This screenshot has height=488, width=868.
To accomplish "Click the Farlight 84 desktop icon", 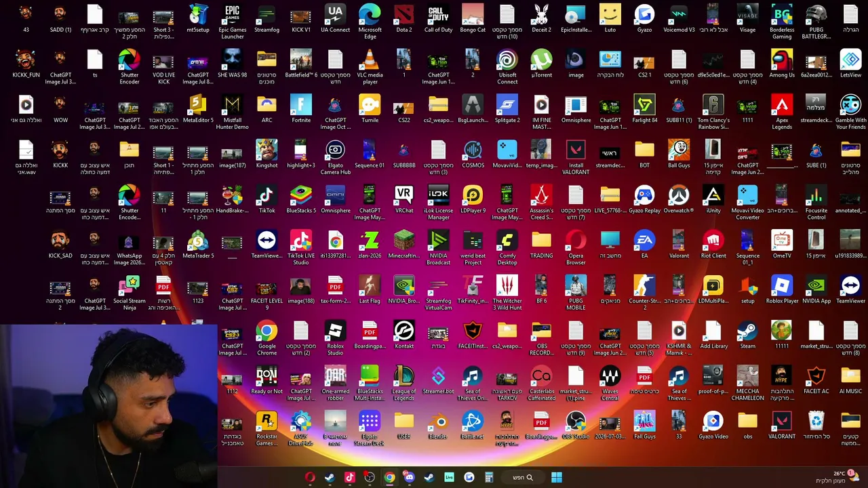I will [644, 109].
